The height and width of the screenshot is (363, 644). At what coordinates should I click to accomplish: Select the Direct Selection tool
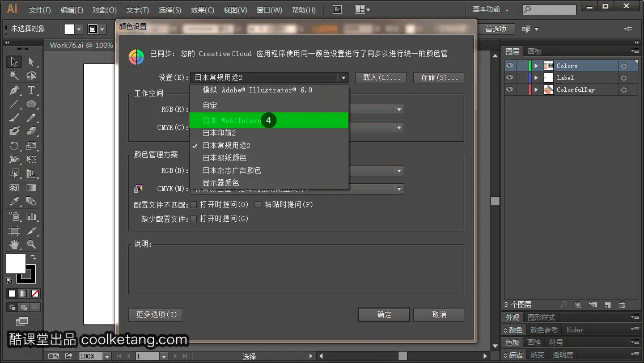point(31,62)
